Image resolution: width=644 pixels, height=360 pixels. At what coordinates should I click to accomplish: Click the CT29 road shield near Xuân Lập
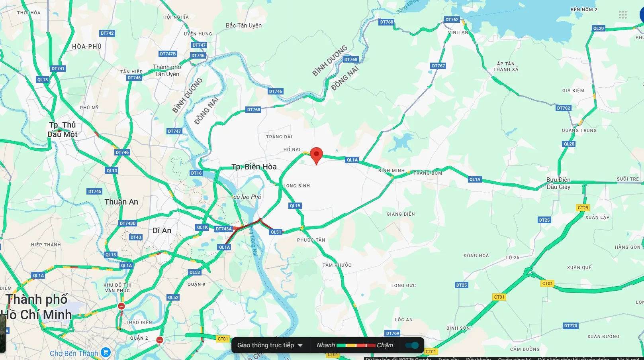[583, 208]
